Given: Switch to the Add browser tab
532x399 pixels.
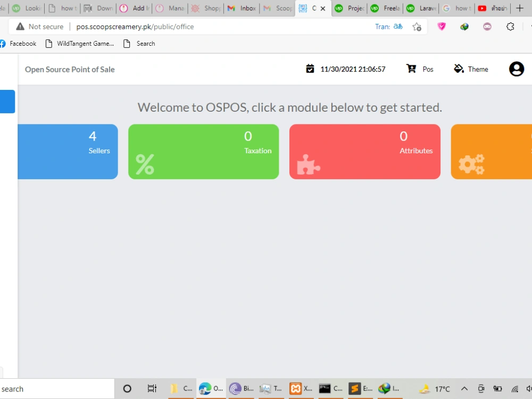Looking at the screenshot, I should tap(135, 8).
